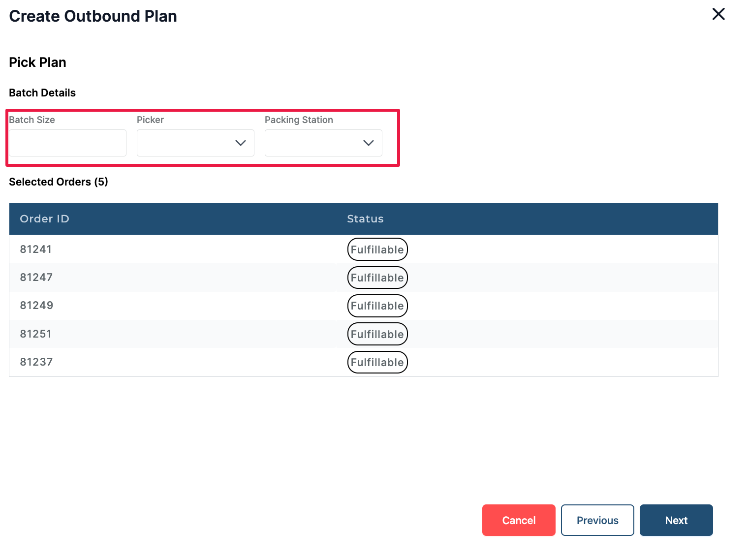Click Fulfillable status badge for order 81241
The height and width of the screenshot is (560, 748).
coord(377,249)
